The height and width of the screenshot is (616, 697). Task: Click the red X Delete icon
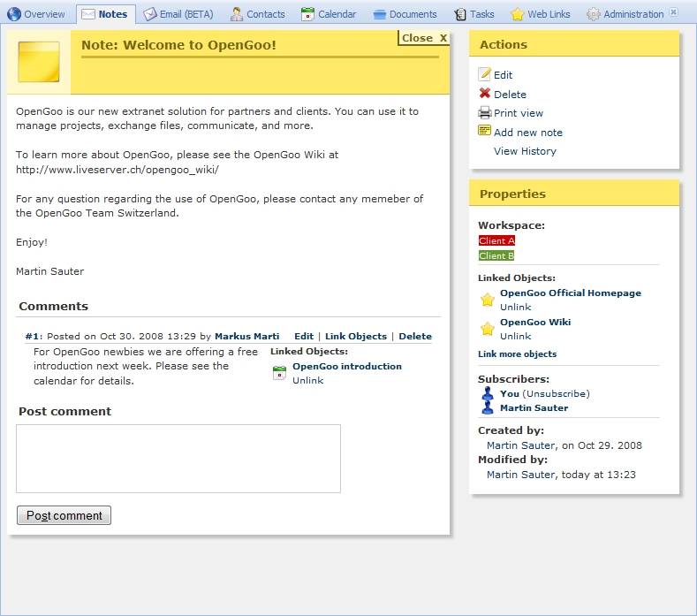click(x=484, y=93)
